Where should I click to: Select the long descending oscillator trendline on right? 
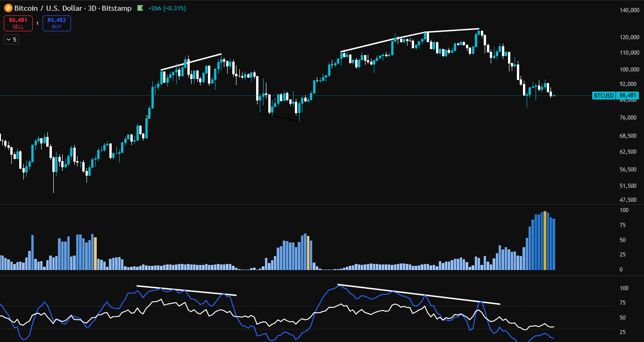coord(418,294)
